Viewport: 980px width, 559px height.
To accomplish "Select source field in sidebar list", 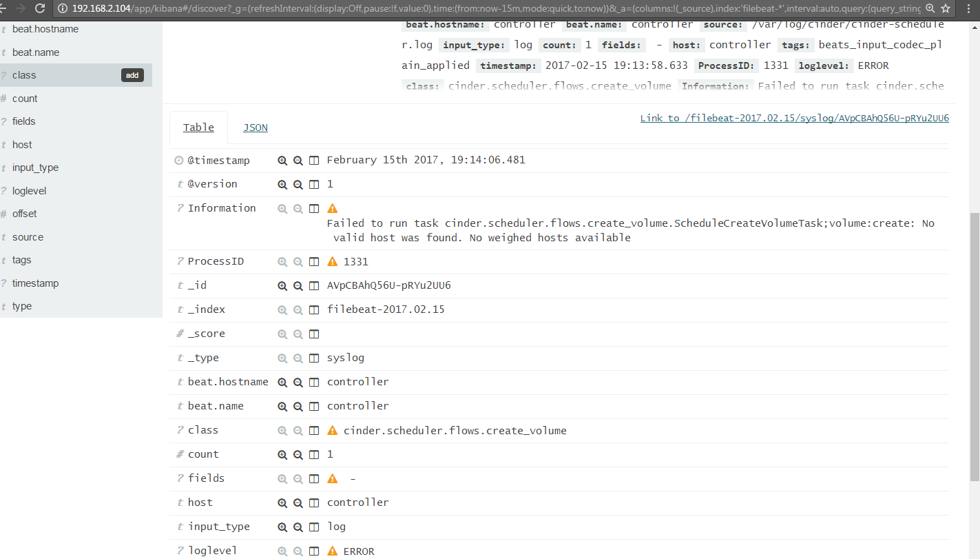I will (x=28, y=237).
